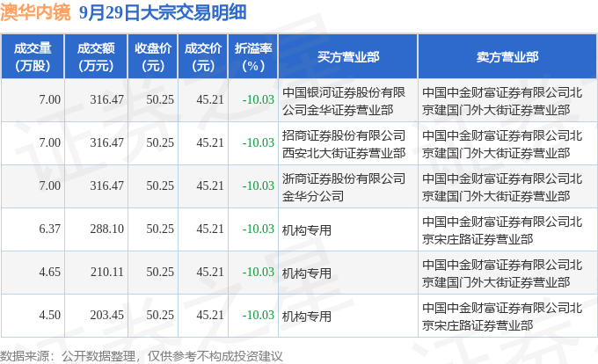
Task: Click the 4.50 volume cell
Action: pyautogui.click(x=49, y=316)
